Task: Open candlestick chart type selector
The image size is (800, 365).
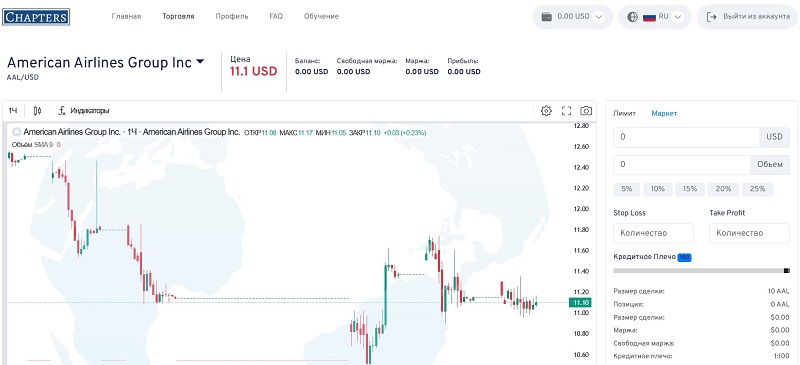Action: (37, 111)
